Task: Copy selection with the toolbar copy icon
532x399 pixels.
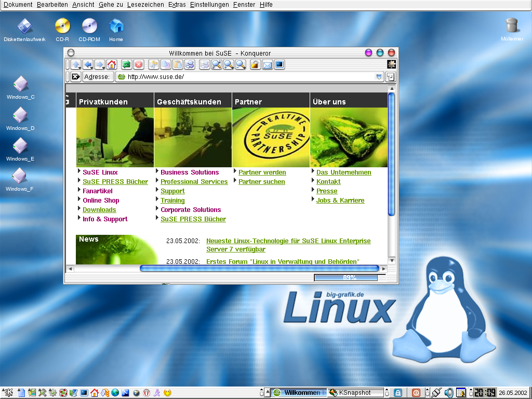Action: pos(166,64)
